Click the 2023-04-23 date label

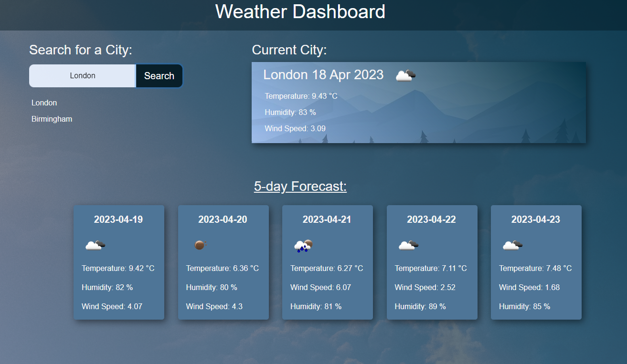pos(536,219)
